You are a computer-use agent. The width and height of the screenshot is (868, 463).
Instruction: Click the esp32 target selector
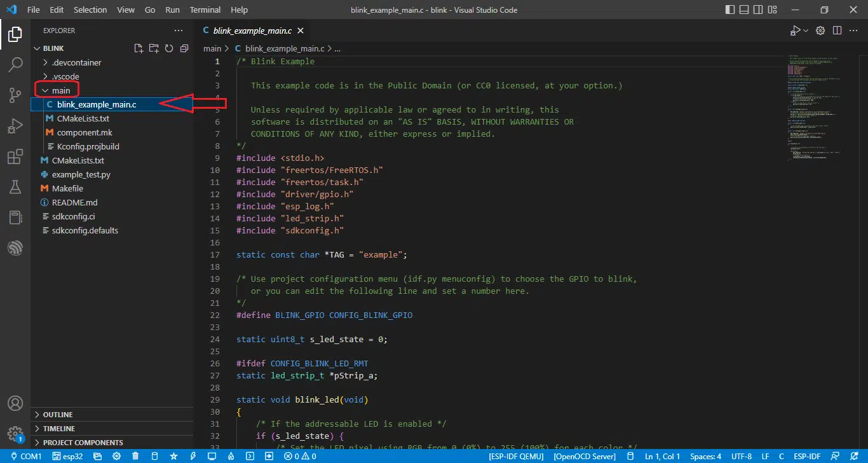(x=68, y=456)
